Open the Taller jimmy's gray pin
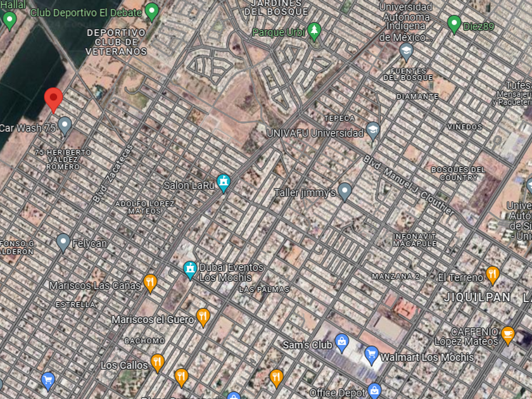This screenshot has height=399, width=532. click(345, 192)
